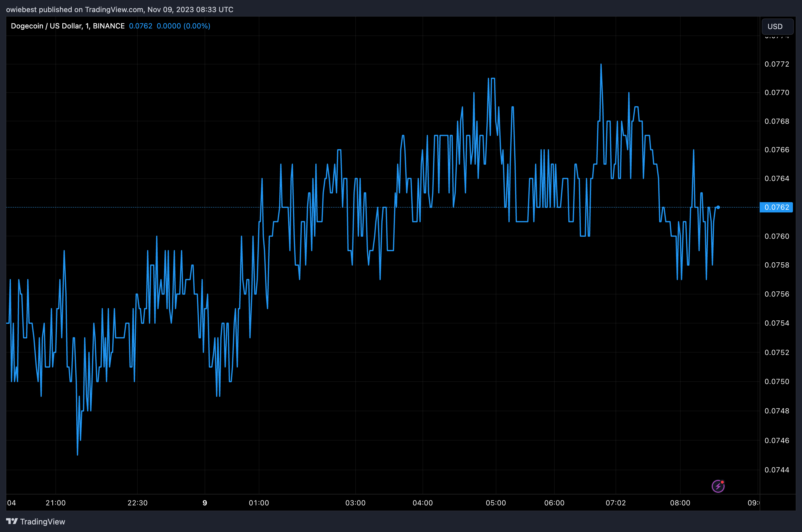Click the 22:30 time axis label
802x532 pixels.
point(137,503)
